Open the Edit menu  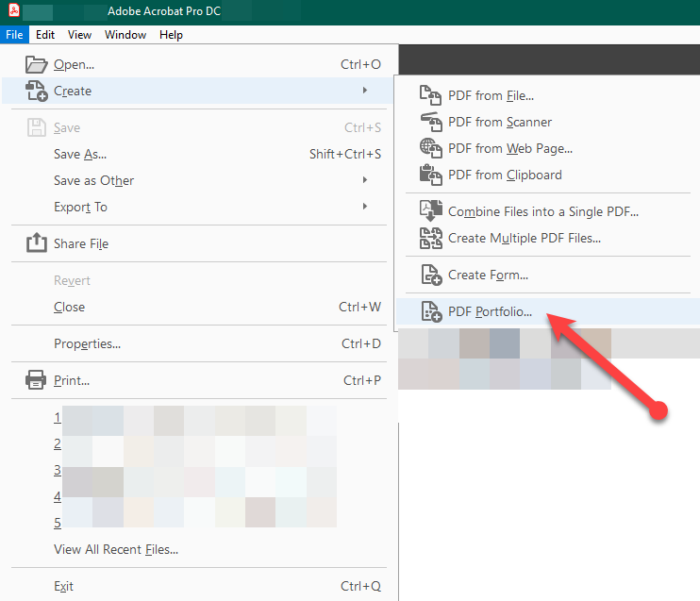pos(45,35)
